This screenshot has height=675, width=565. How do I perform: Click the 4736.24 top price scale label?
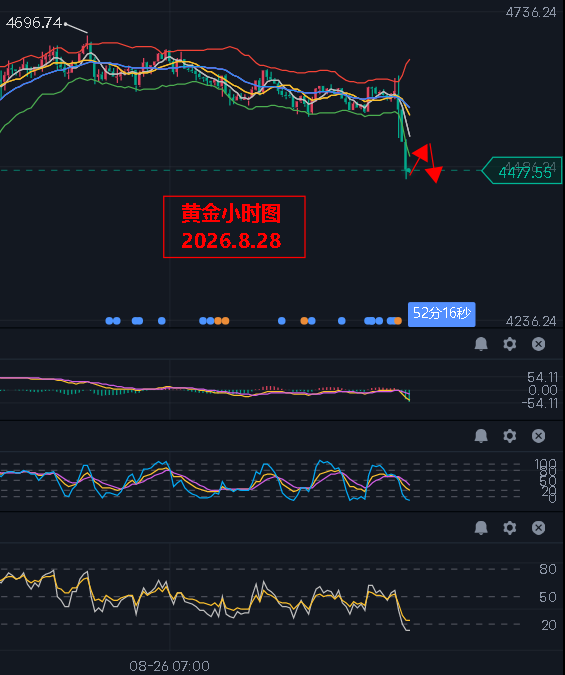(531, 12)
